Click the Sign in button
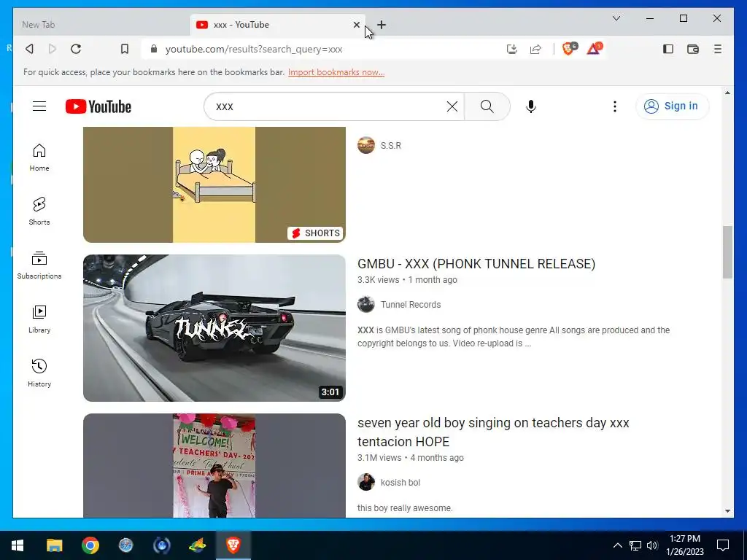The image size is (747, 560). 672,106
